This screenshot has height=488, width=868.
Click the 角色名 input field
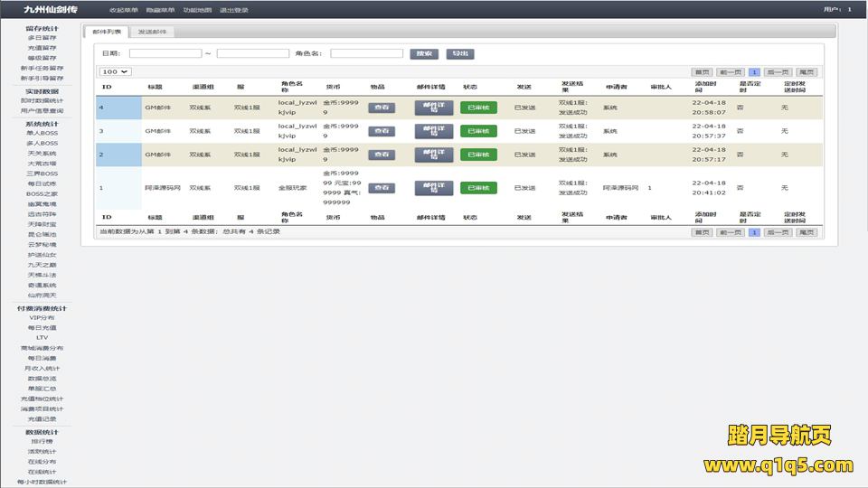pyautogui.click(x=366, y=53)
